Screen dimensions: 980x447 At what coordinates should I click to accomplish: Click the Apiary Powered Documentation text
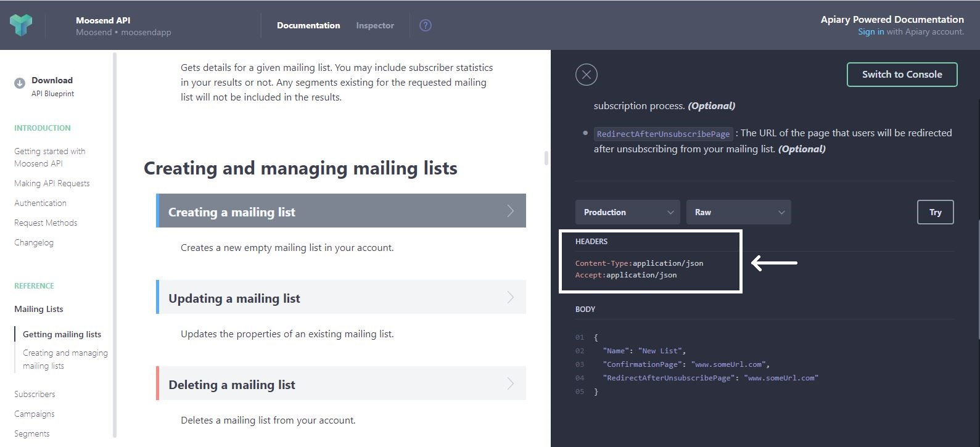892,20
